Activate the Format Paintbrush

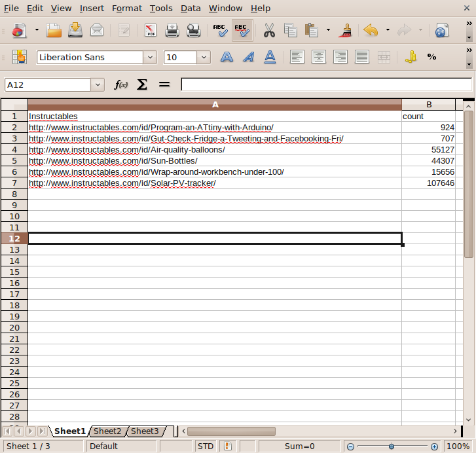[346, 30]
